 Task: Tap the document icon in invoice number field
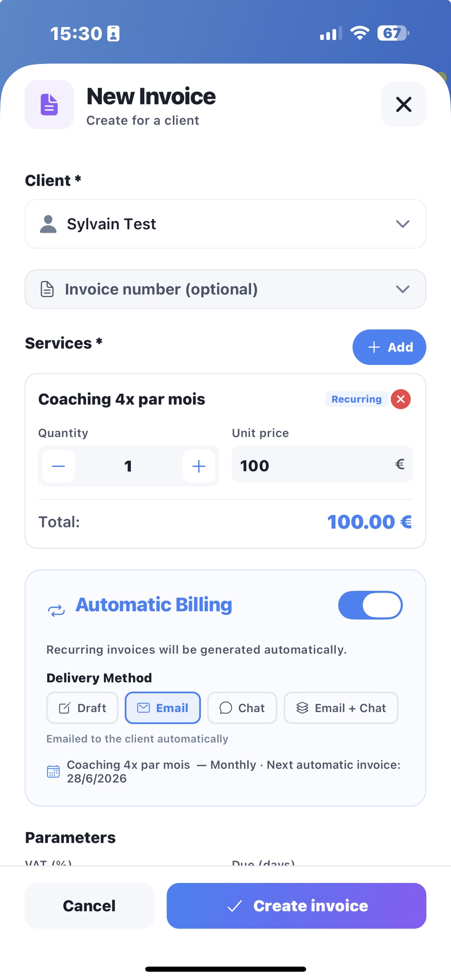pyautogui.click(x=47, y=289)
